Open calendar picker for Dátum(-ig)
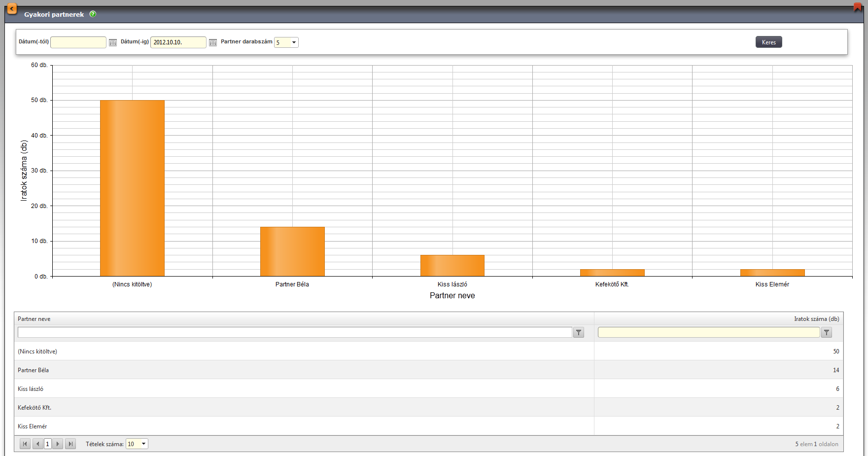This screenshot has width=868, height=456. coord(213,42)
